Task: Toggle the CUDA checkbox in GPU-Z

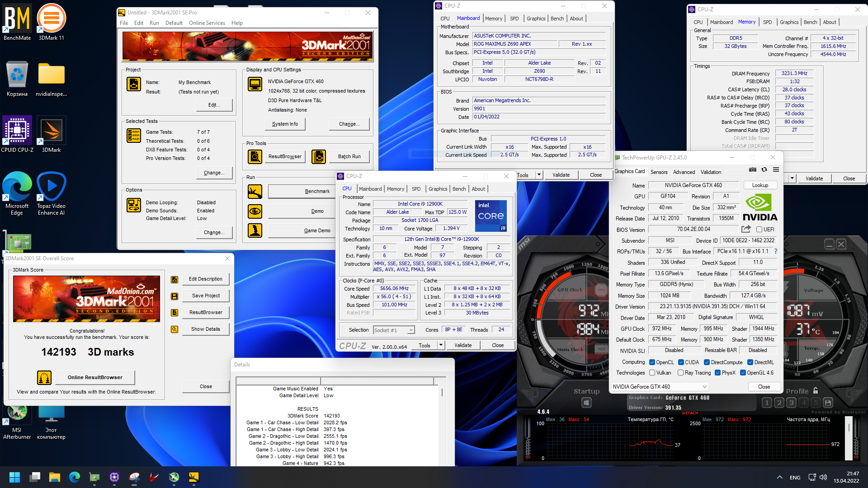Action: 681,362
